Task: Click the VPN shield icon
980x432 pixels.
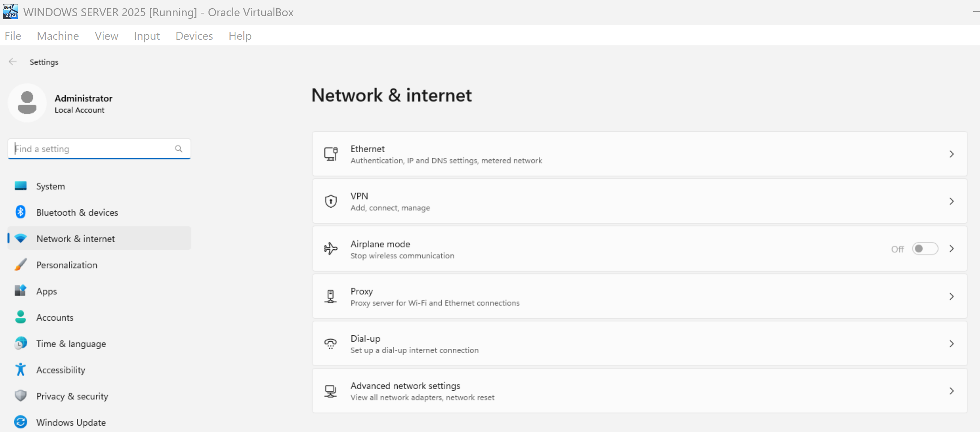Action: point(331,201)
